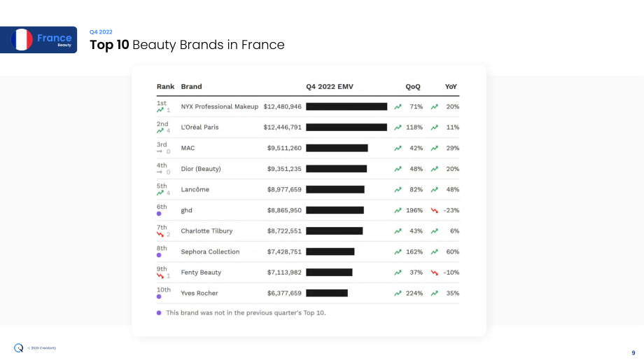The width and height of the screenshot is (644, 363).
Task: Click the green QoW up arrow for L'Oréal Paris
Action: 398,128
